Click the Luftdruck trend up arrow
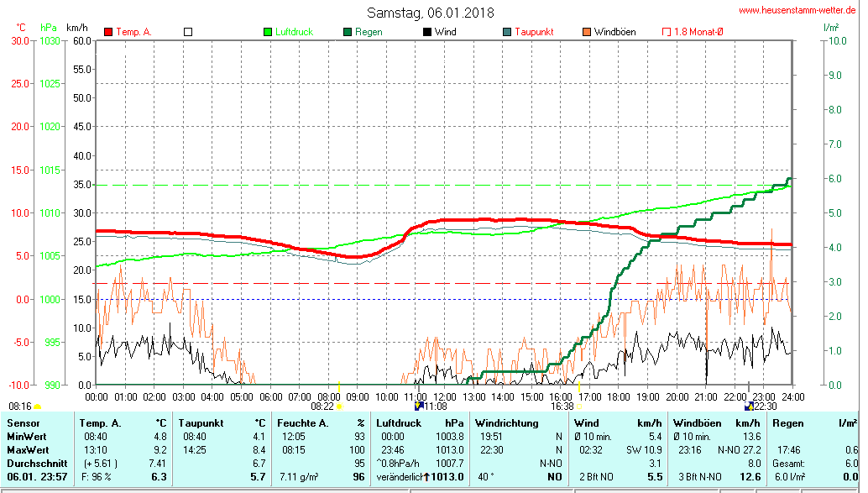Screen dimensions: 868x493 (x=426, y=477)
